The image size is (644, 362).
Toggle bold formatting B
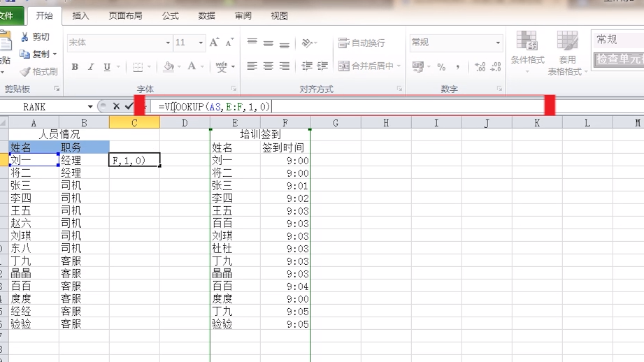tap(75, 67)
